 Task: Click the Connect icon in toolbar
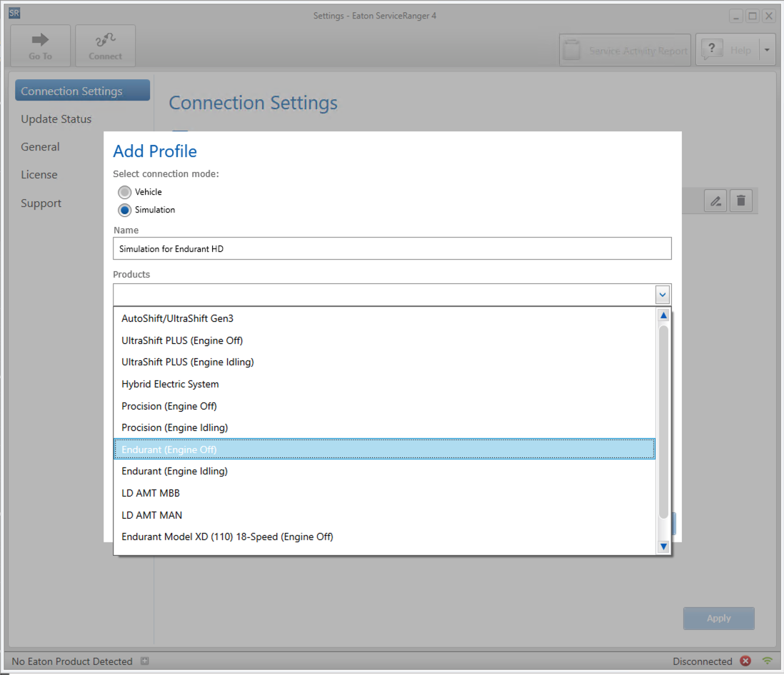pyautogui.click(x=105, y=45)
